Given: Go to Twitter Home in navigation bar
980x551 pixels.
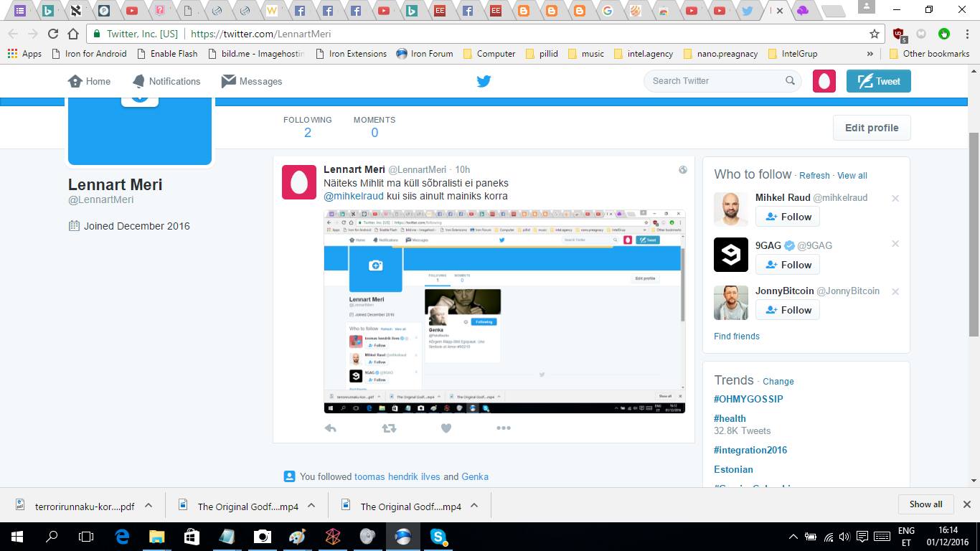Looking at the screenshot, I should tap(89, 81).
